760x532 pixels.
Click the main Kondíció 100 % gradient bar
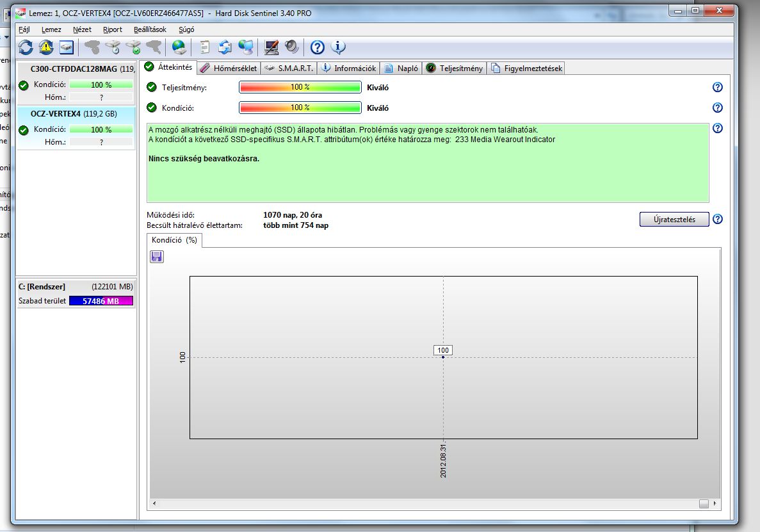(300, 108)
